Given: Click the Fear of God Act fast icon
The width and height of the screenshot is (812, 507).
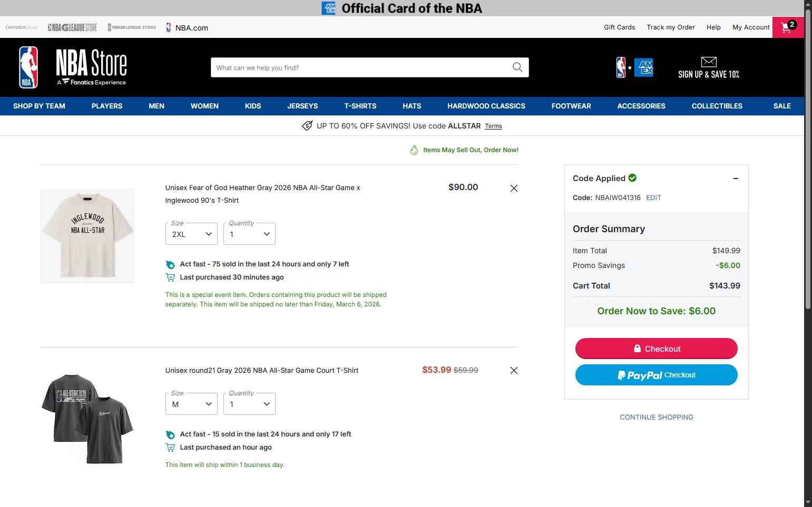Looking at the screenshot, I should tap(170, 264).
